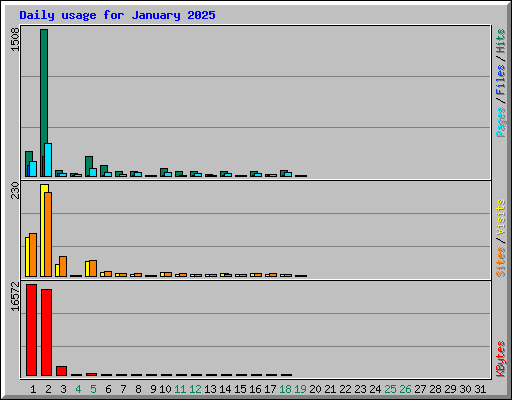Click the day 31 label on the axis

pyautogui.click(x=480, y=389)
